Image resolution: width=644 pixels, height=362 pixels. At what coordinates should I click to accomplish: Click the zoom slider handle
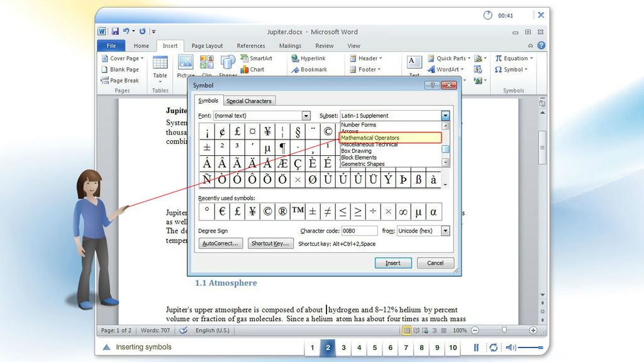tap(504, 330)
